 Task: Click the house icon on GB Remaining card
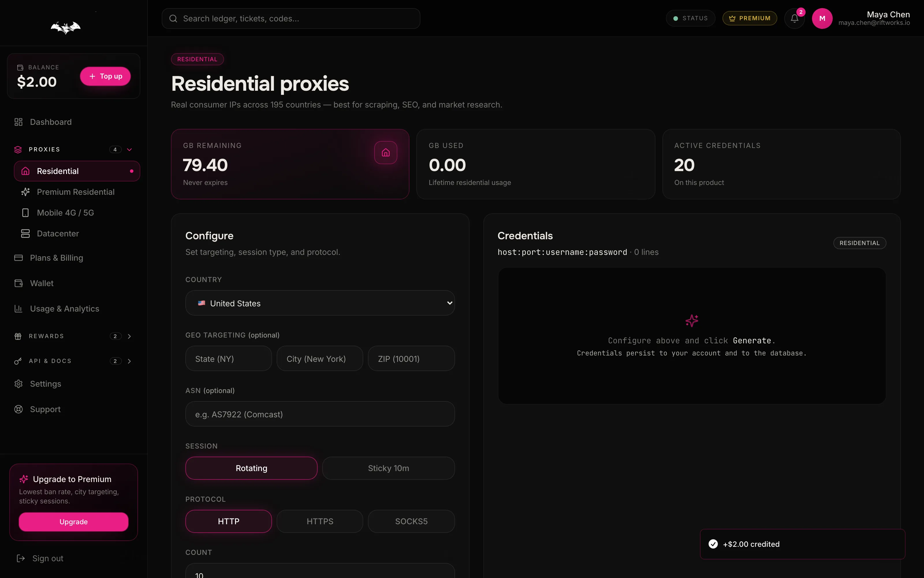[386, 153]
